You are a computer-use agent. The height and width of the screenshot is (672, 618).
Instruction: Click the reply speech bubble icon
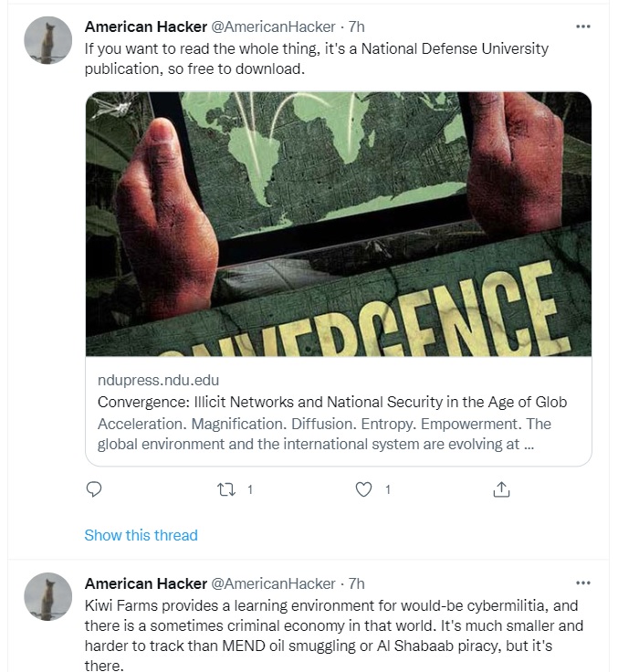tap(93, 489)
